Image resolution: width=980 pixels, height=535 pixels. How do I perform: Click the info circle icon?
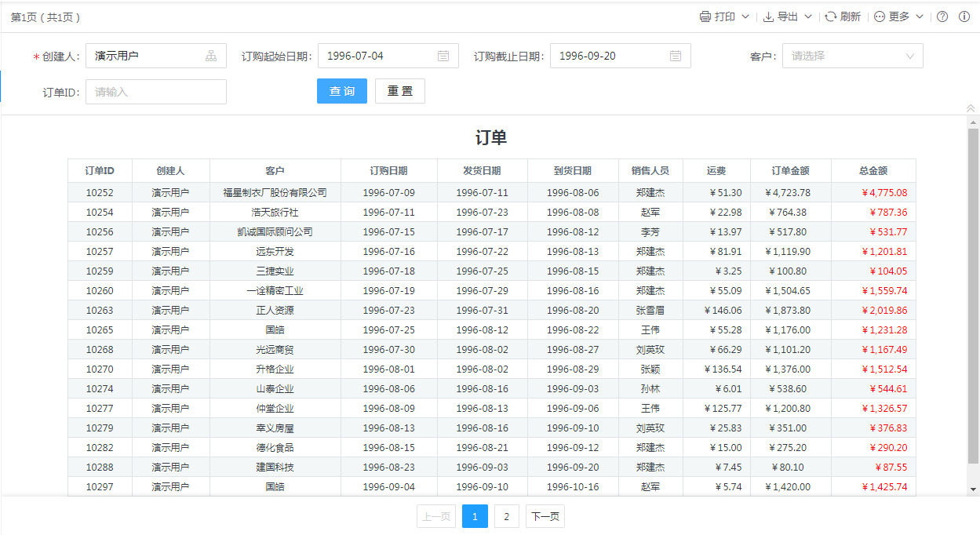click(x=964, y=16)
